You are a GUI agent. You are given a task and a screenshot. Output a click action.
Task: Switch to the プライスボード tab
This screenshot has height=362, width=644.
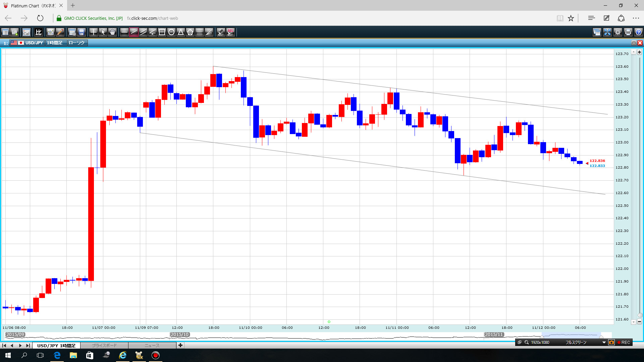[x=104, y=346]
